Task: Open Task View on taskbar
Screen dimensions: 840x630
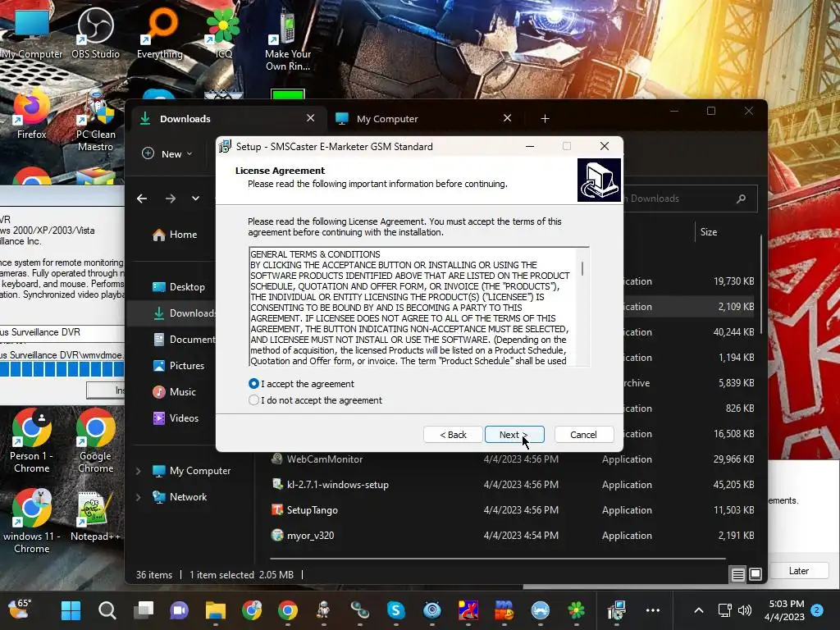Action: [144, 610]
